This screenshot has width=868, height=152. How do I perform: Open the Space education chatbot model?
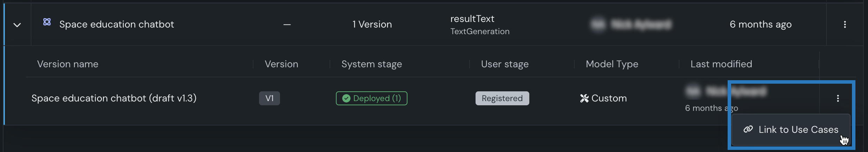click(116, 24)
